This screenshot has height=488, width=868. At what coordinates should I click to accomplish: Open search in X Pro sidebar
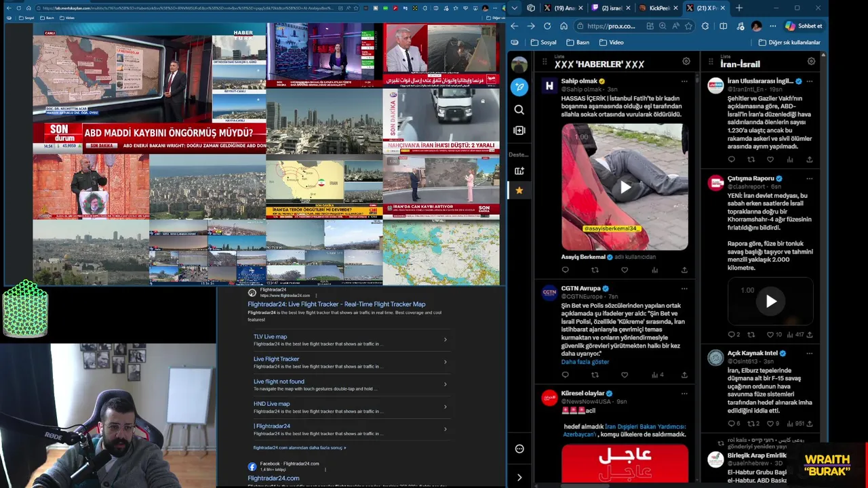(519, 110)
